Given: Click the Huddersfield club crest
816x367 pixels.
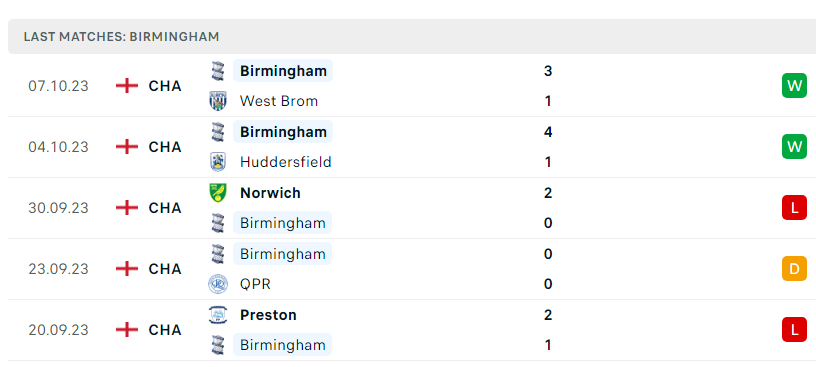Looking at the screenshot, I should 218,162.
